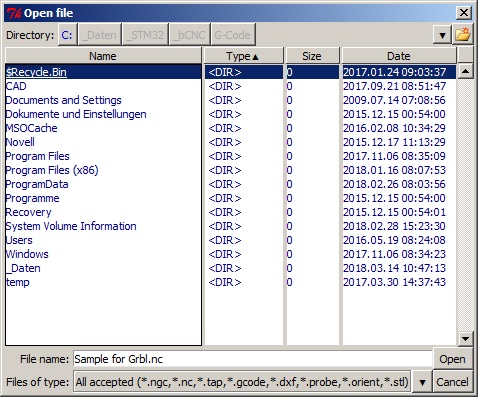The image size is (478, 397).
Task: Click the scrollbar down arrow
Action: tap(465, 339)
